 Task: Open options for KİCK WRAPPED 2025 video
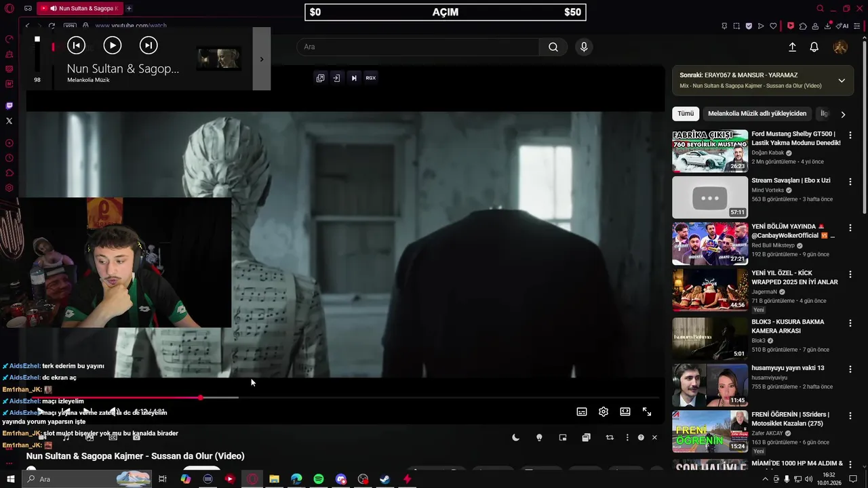tap(850, 274)
